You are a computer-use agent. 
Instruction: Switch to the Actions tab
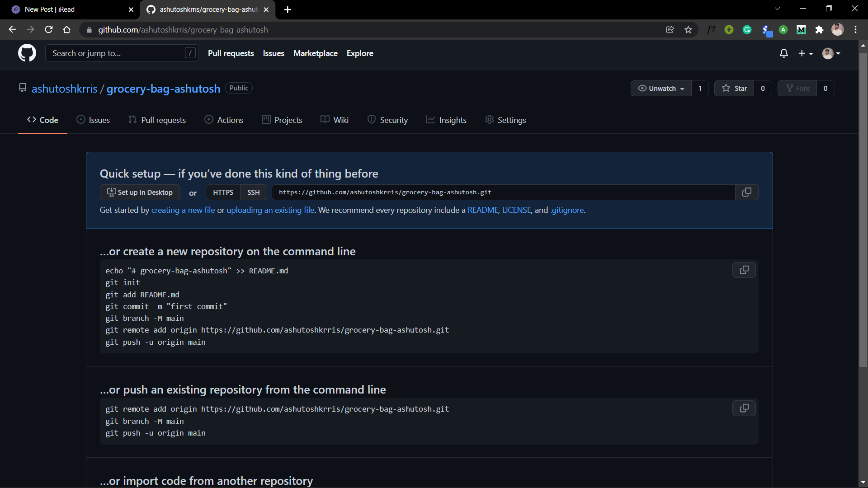click(224, 120)
